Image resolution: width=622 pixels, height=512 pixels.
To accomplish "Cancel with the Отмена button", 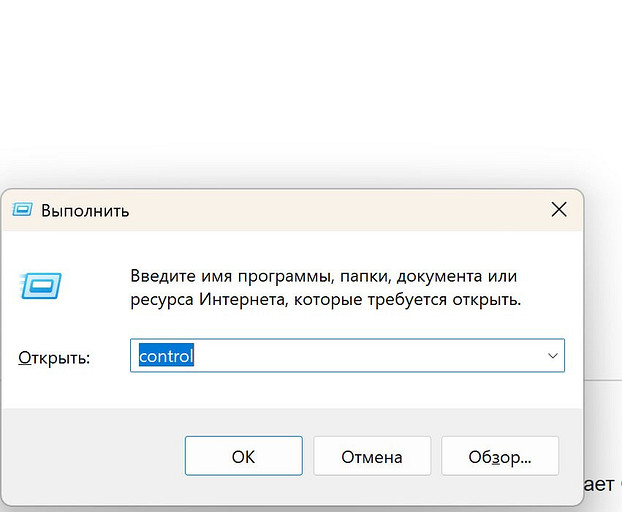I will 372,456.
